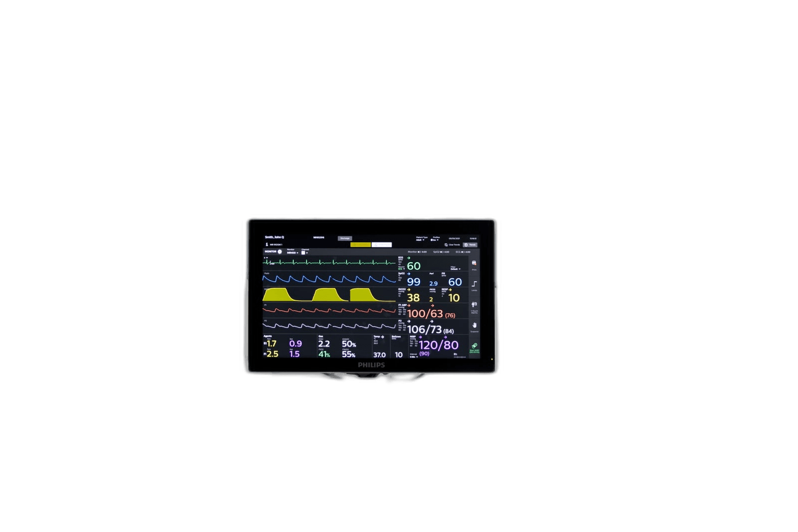The width and height of the screenshot is (798, 532).
Task: Tap the FiO2 value 41%
Action: pyautogui.click(x=324, y=354)
